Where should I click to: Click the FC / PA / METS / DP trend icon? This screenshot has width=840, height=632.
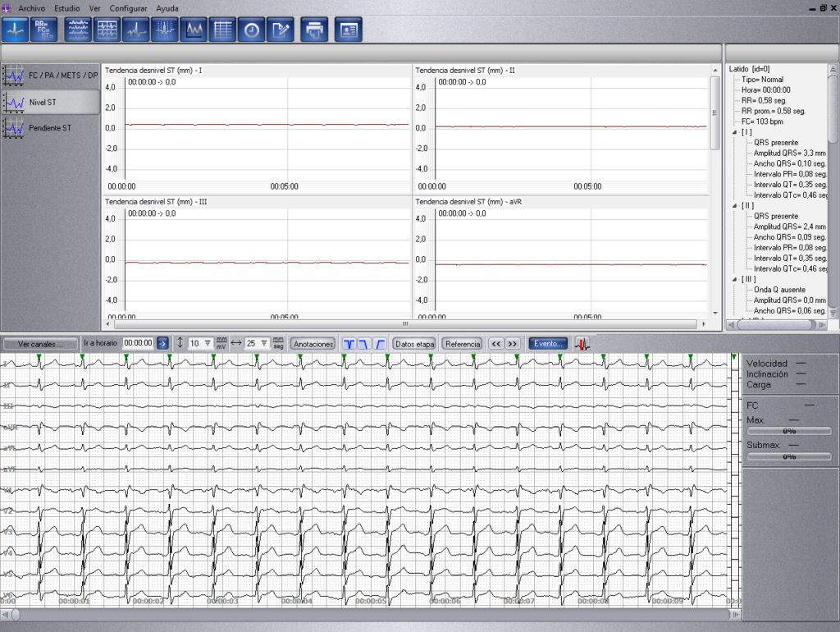pos(14,76)
